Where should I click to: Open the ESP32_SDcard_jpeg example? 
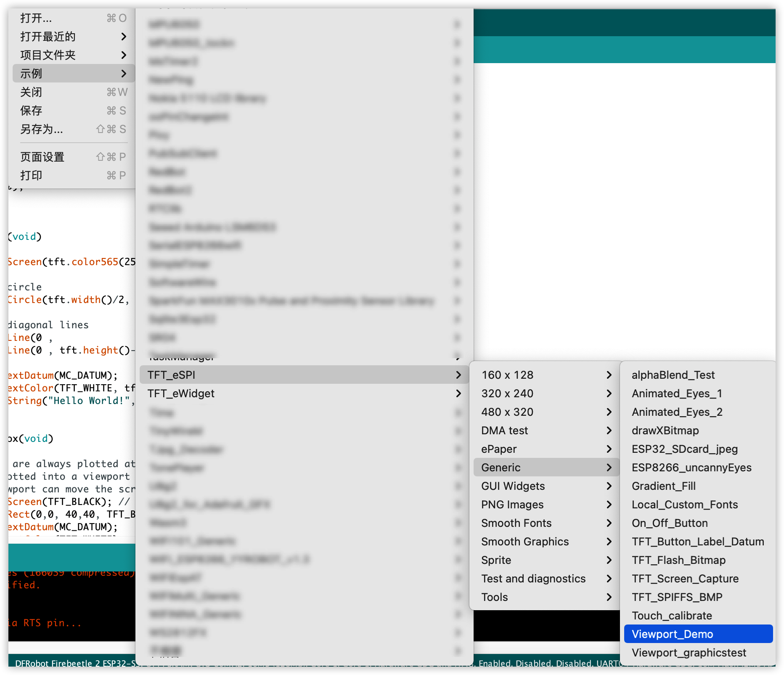(698, 449)
